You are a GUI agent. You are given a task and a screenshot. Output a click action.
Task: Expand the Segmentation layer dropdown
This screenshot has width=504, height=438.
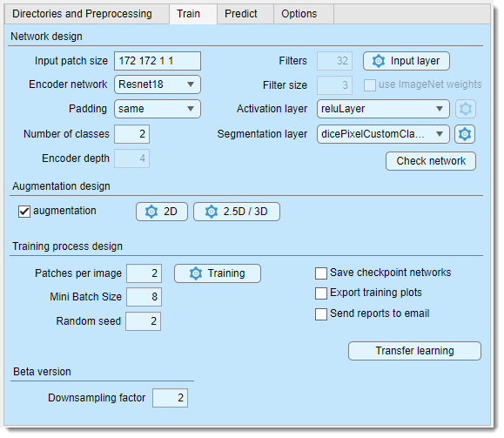383,134
